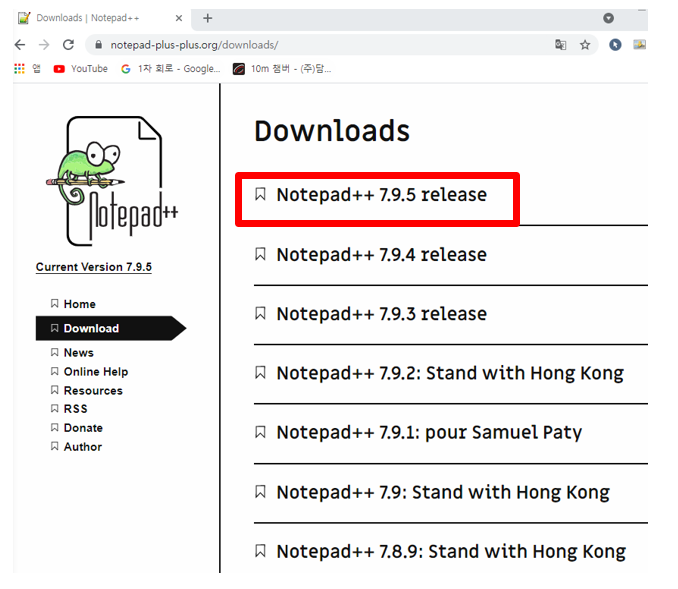Click the bookmark icon beside 7.9.3 release
The image size is (678, 589).
tap(260, 313)
